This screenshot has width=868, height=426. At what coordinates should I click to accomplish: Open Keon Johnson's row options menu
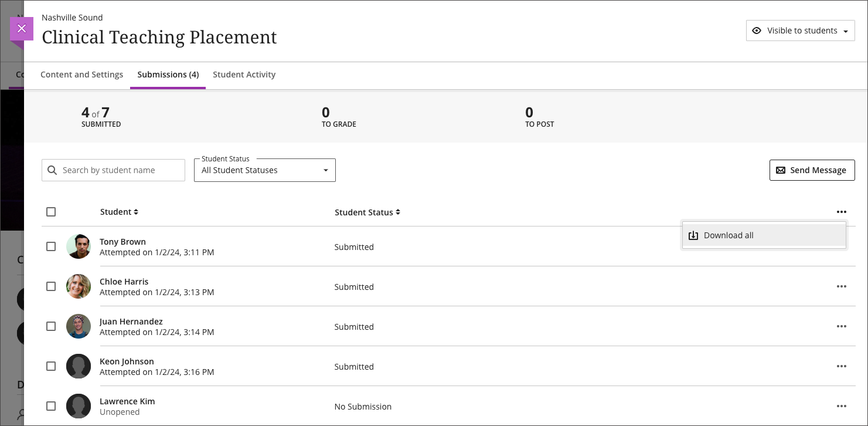842,366
